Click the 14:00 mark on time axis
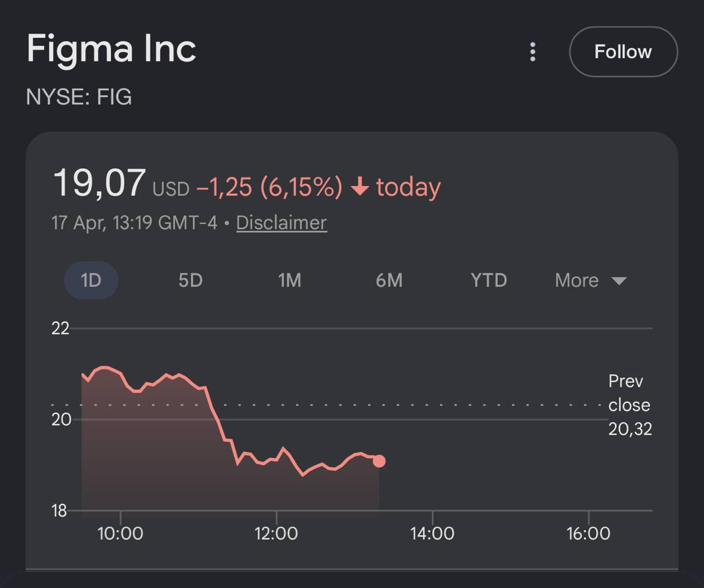704x588 pixels. (x=432, y=533)
